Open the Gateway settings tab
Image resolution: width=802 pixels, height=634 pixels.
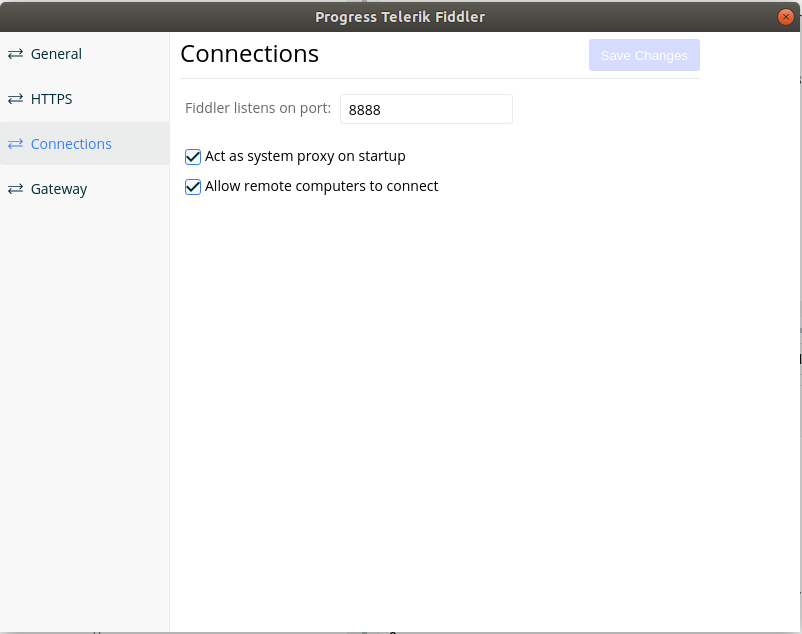pos(84,189)
